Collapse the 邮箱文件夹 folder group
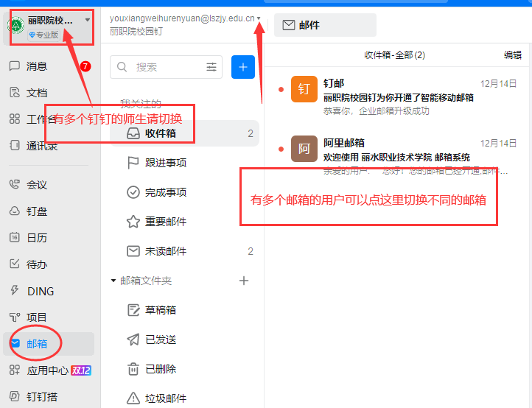Viewport: 532px width, 408px height. pyautogui.click(x=113, y=281)
